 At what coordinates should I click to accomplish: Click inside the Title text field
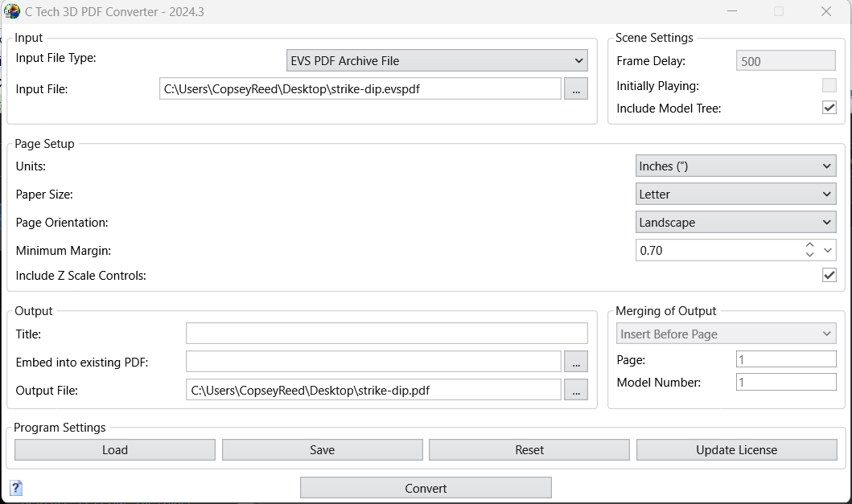tap(386, 333)
